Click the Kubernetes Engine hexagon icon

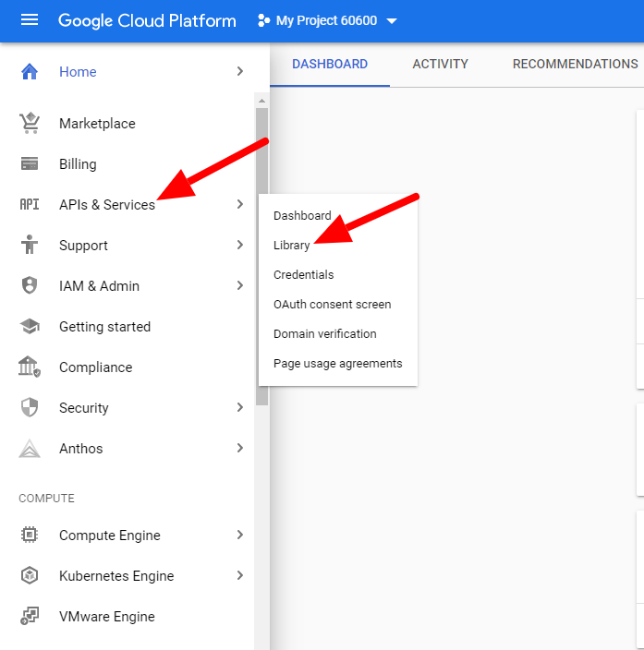coord(30,576)
